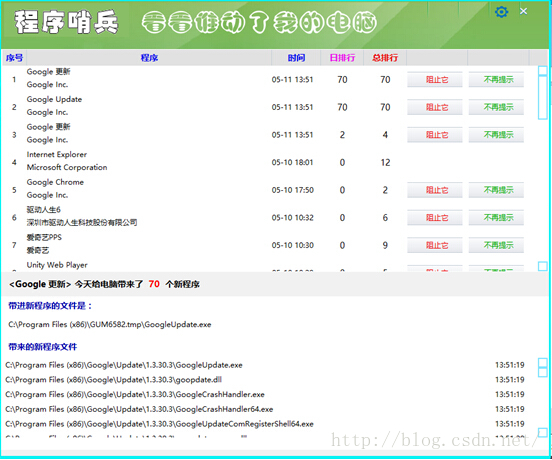This screenshot has width=552, height=460.
Task: Block 爱奇艺PPS with 阻止它
Action: [435, 245]
